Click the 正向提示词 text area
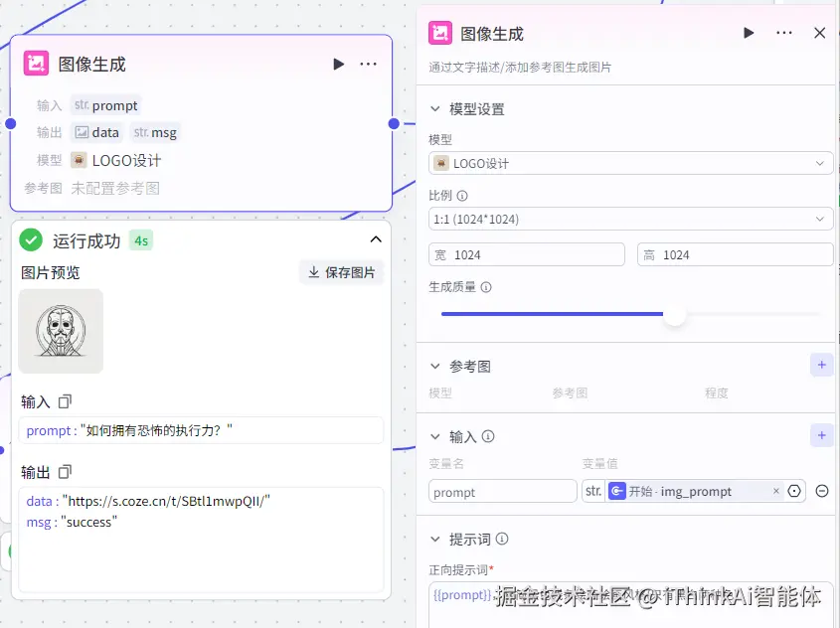This screenshot has width=840, height=628. (x=630, y=605)
